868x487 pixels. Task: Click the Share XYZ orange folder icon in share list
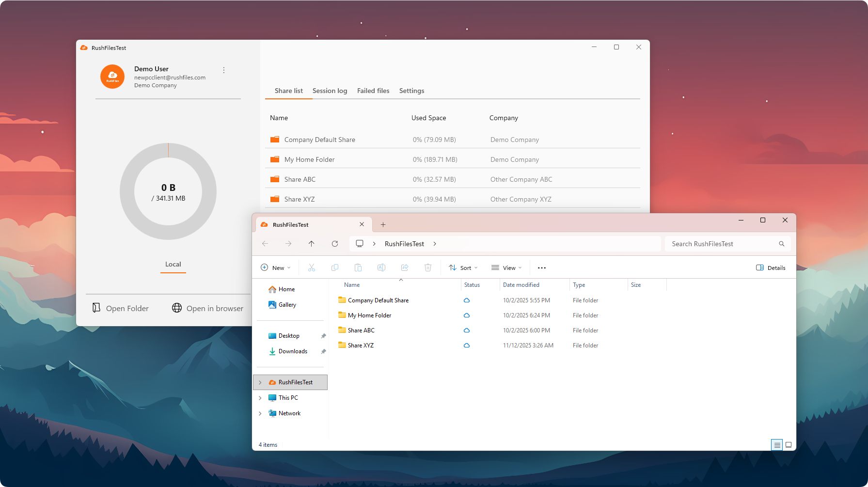tap(275, 199)
